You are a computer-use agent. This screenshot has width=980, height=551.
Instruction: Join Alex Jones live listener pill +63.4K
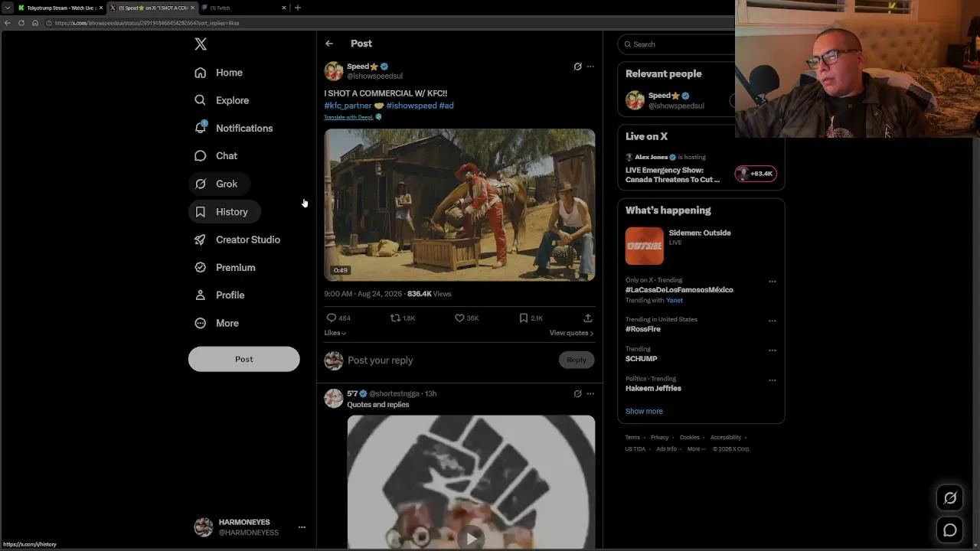756,174
